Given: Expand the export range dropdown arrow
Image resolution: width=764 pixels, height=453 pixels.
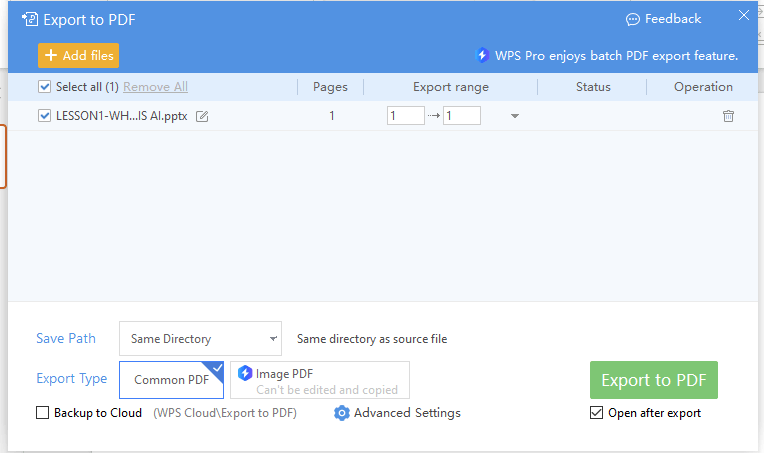Looking at the screenshot, I should coord(515,116).
